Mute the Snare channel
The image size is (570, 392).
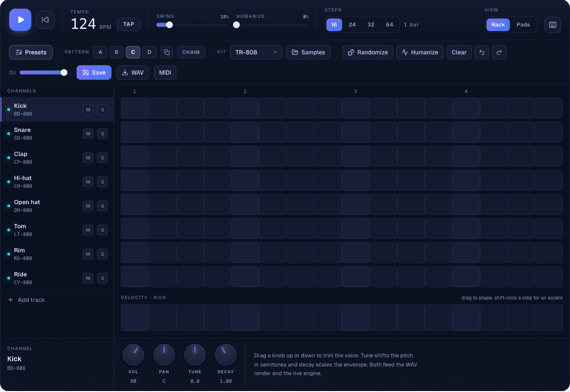tap(88, 133)
